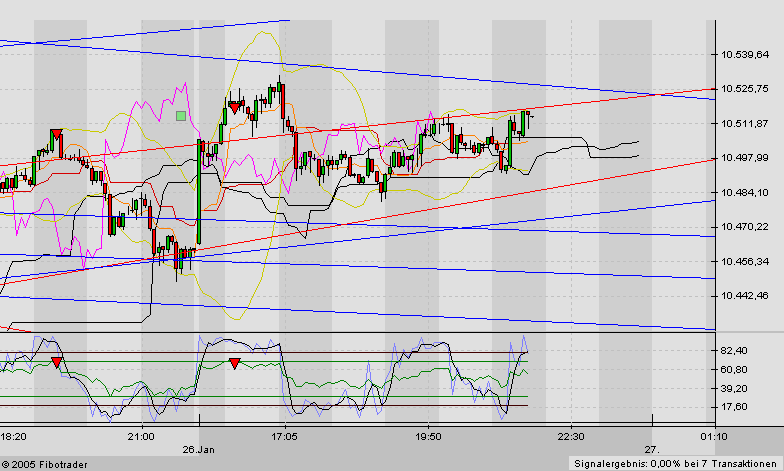Click the © 2005 Fibotrader copyright text
This screenshot has width=784, height=471.
[44, 465]
